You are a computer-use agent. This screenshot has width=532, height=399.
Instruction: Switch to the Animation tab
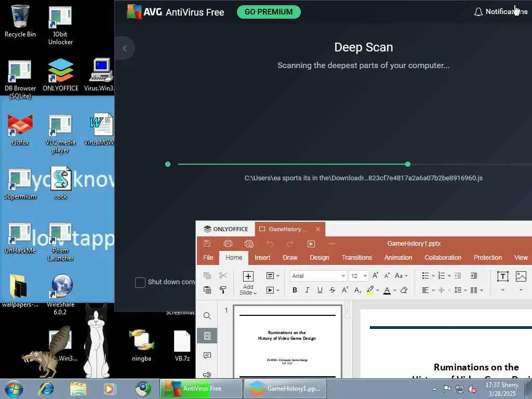pos(398,258)
